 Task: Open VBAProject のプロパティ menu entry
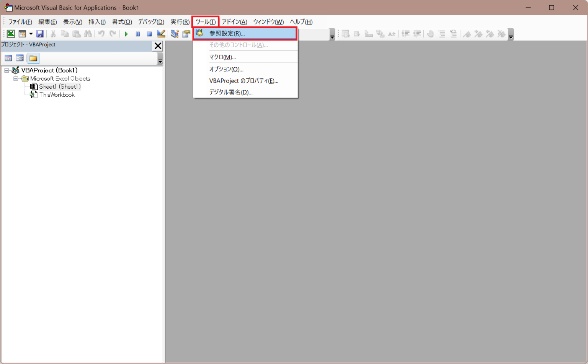(x=243, y=81)
